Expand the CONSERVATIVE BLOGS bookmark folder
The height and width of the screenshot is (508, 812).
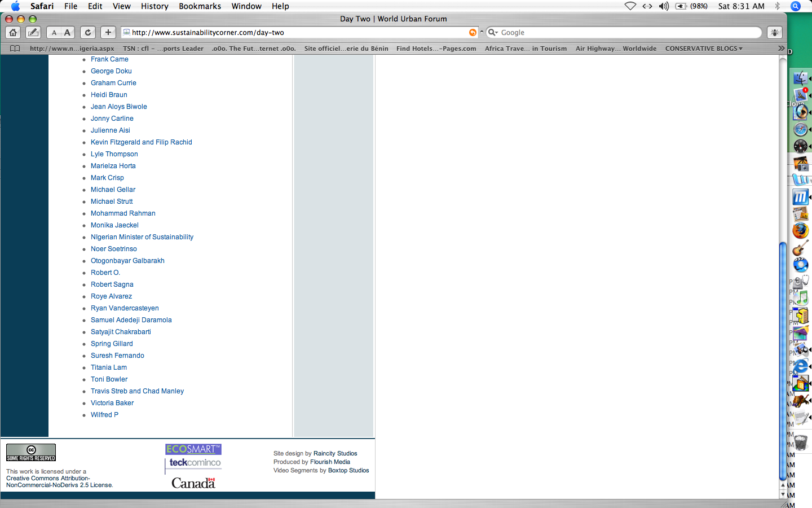(x=704, y=49)
